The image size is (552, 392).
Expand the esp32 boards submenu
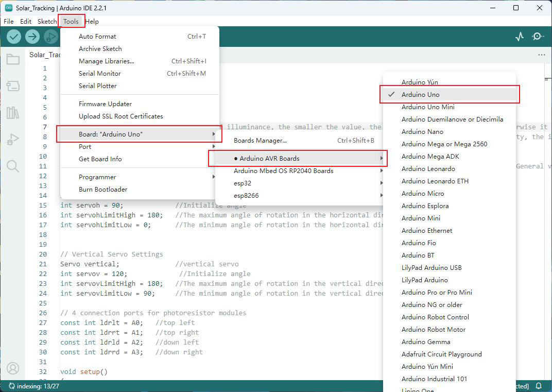[300, 183]
